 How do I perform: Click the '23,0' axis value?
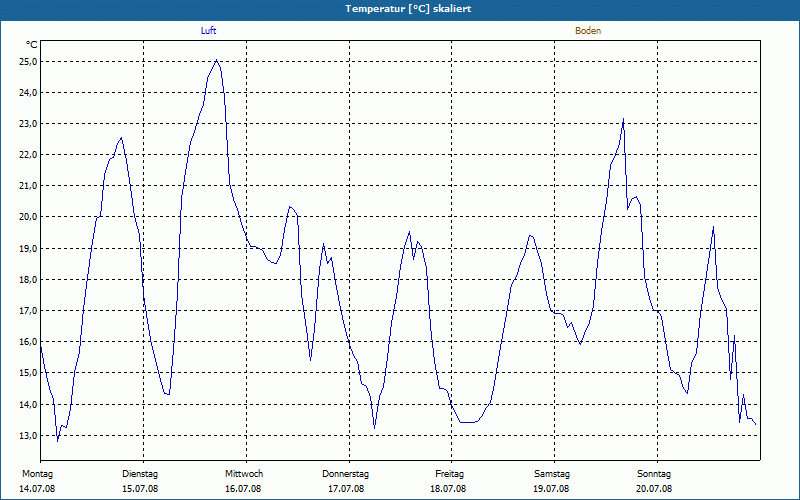coord(29,124)
